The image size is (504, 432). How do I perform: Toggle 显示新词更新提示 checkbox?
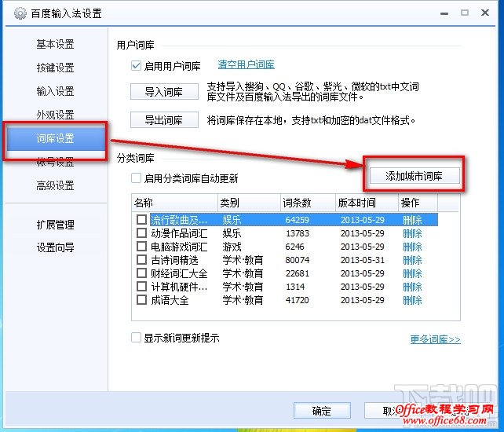[x=136, y=338]
